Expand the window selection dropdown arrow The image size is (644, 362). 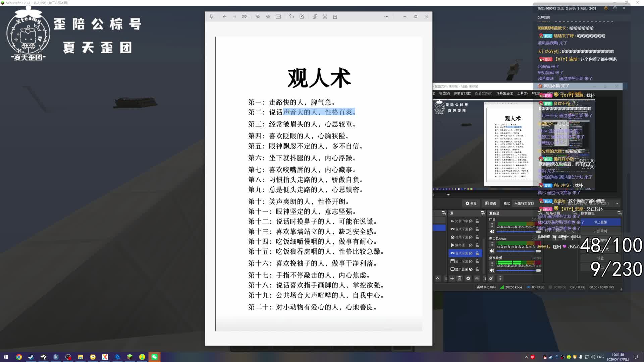point(617,203)
